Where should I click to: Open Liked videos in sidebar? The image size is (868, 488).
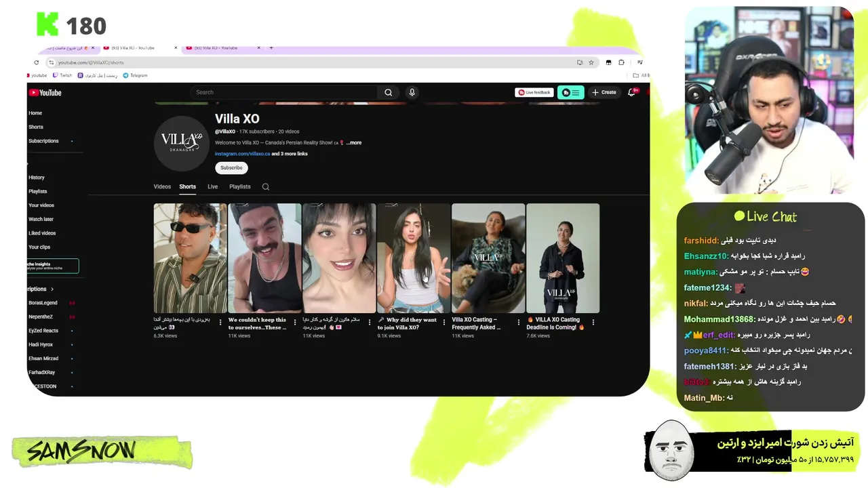tap(42, 233)
